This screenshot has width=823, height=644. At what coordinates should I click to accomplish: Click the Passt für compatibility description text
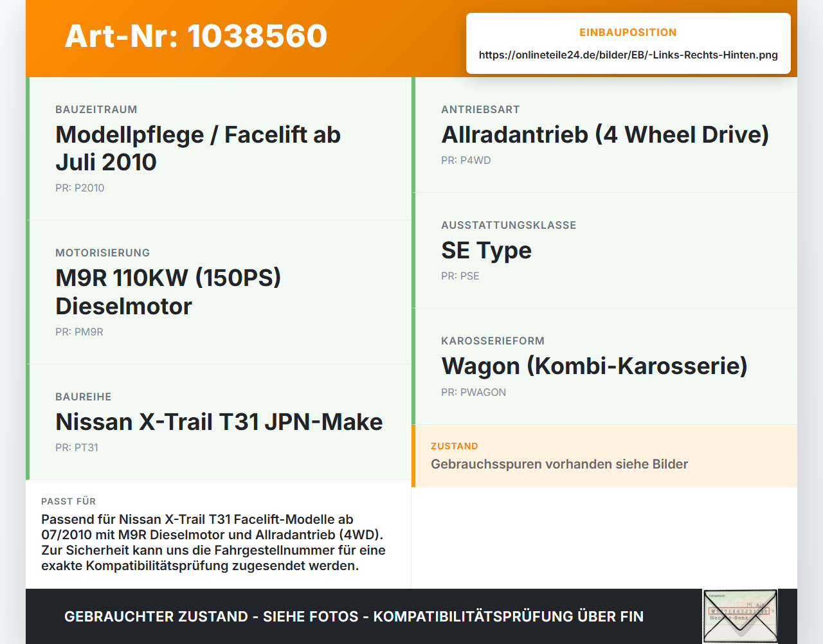click(x=213, y=542)
